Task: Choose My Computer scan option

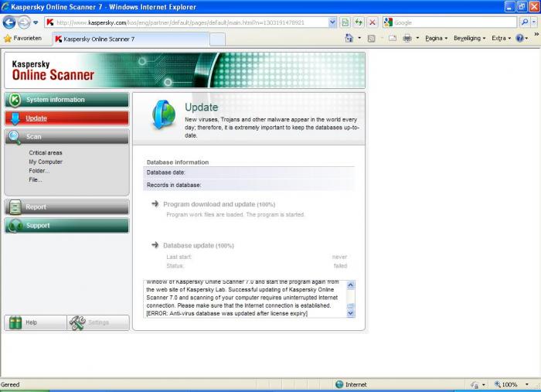Action: click(x=46, y=162)
